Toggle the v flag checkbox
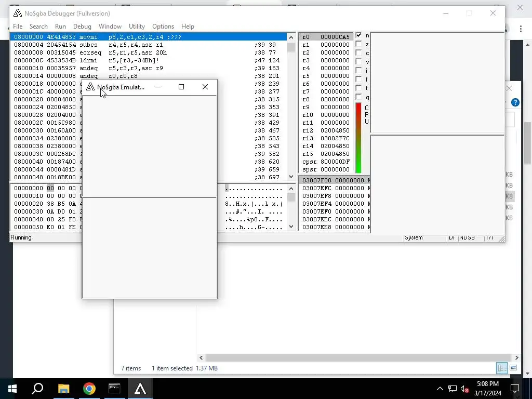 (358, 61)
